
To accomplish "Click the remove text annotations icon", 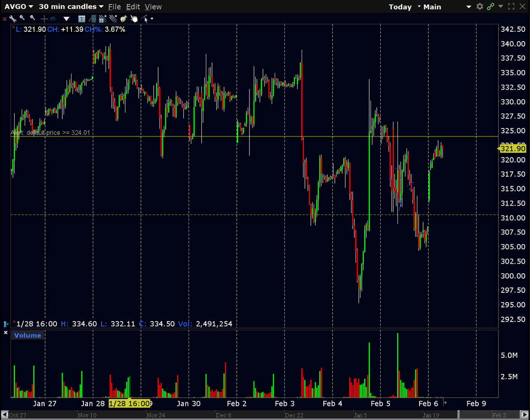I will [103, 19].
